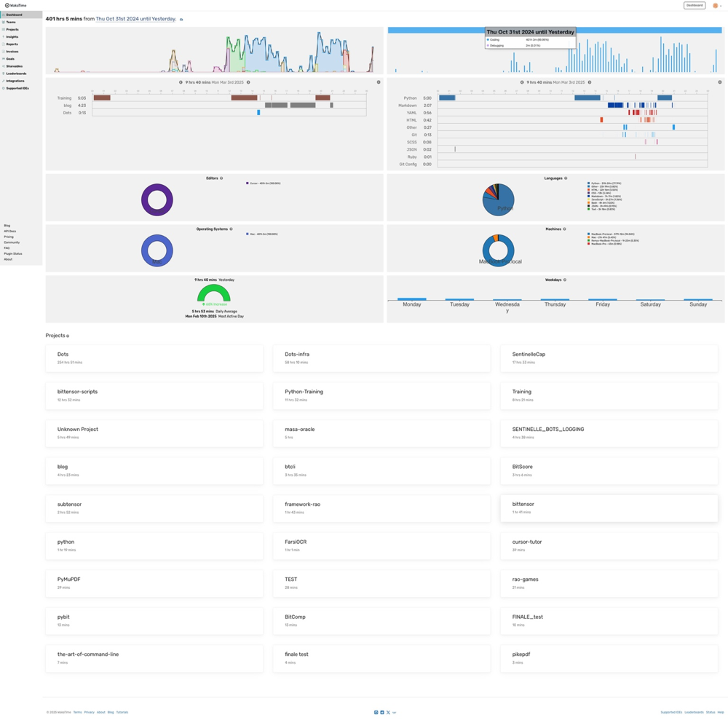The image size is (728, 728).
Task: Click the LinkedIn icon in the footer
Action: coord(382,713)
